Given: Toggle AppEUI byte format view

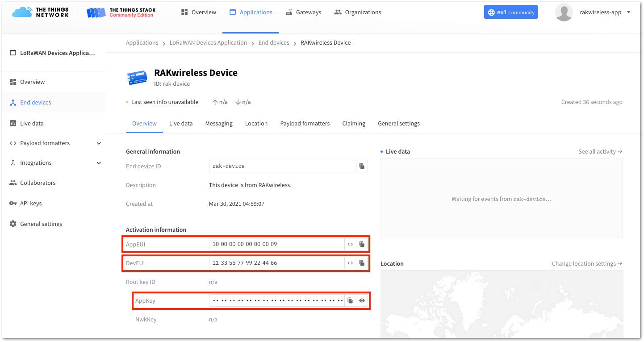Looking at the screenshot, I should click(351, 244).
